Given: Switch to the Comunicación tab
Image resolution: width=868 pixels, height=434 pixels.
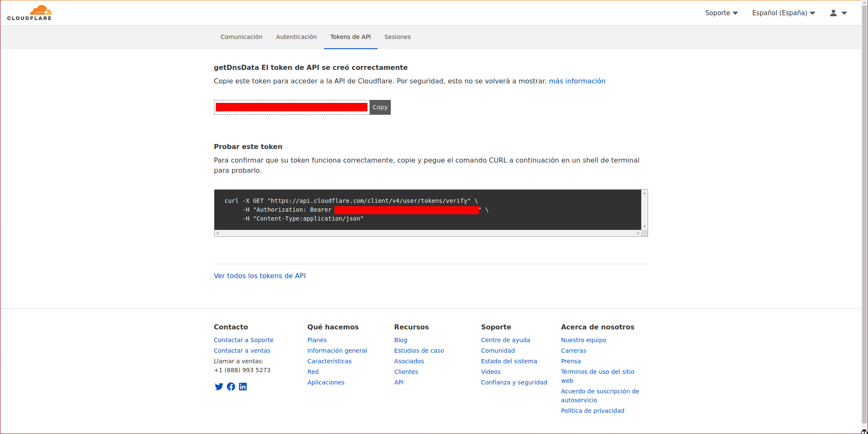Looking at the screenshot, I should coord(241,37).
